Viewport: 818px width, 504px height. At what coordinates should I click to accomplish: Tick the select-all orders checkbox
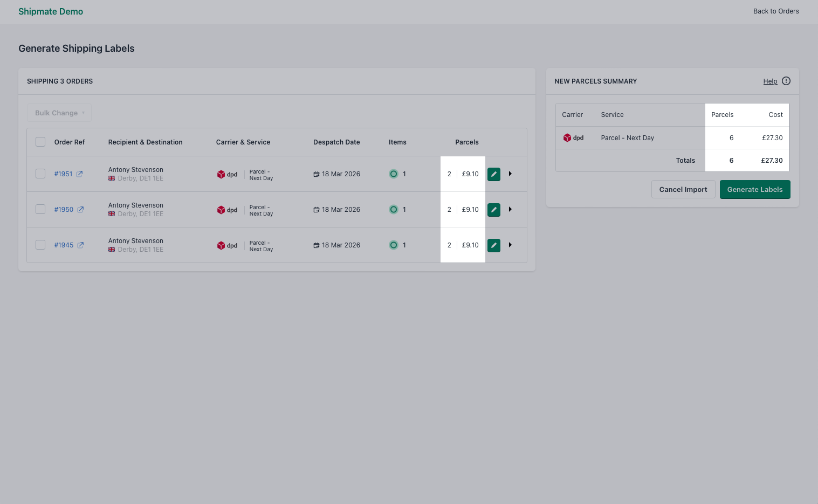pos(40,141)
